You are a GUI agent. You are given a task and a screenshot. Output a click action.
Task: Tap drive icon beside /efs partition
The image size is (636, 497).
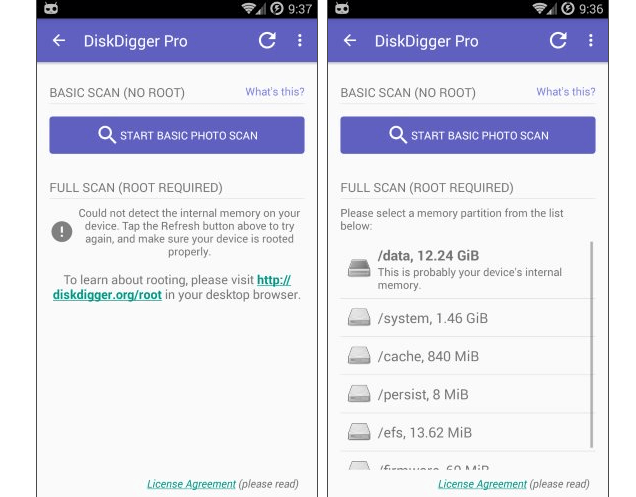pyautogui.click(x=359, y=432)
